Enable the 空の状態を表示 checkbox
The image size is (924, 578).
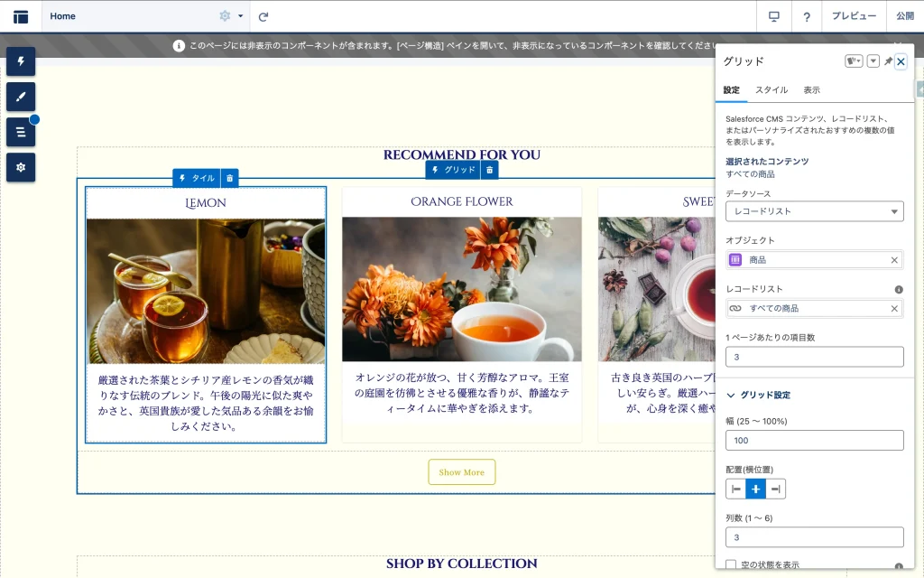pos(732,565)
